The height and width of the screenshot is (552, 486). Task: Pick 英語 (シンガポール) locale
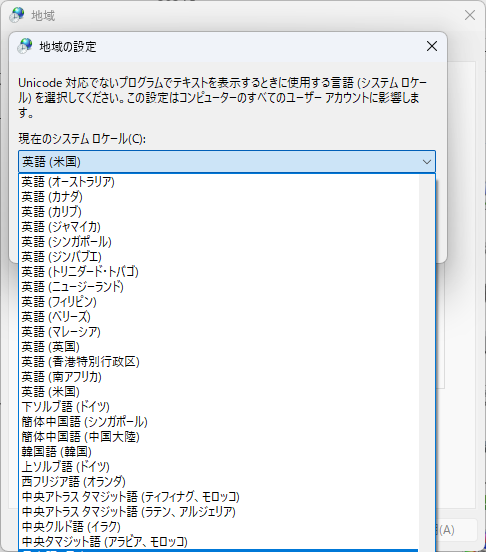click(219, 242)
